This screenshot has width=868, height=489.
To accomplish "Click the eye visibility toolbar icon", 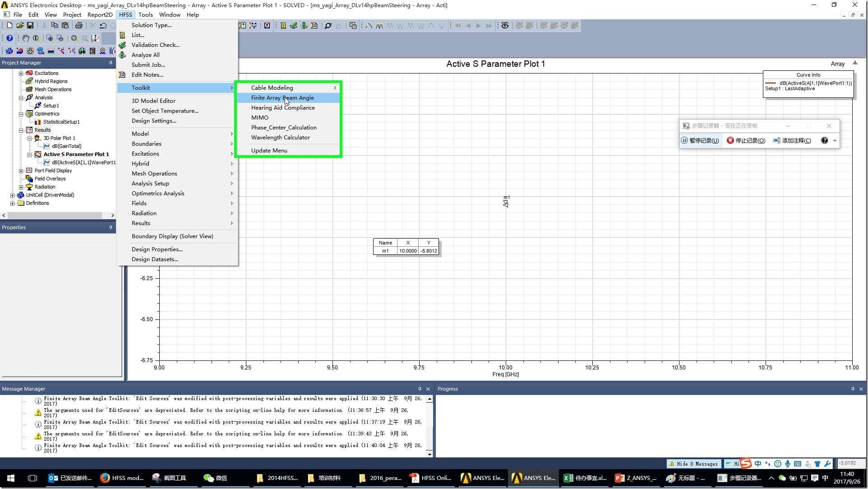I will pos(505,26).
